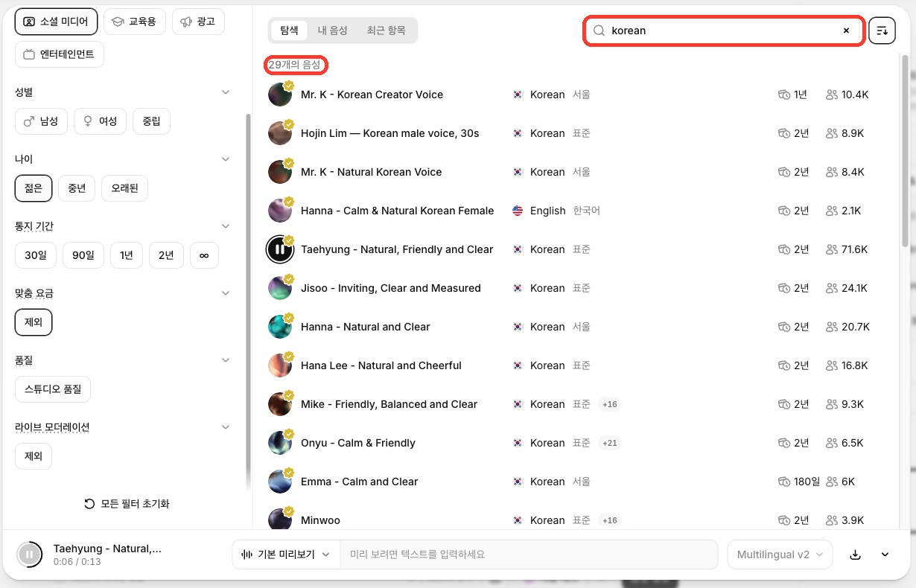916x588 pixels.
Task: Collapse the bottom player chevron
Action: 885,555
